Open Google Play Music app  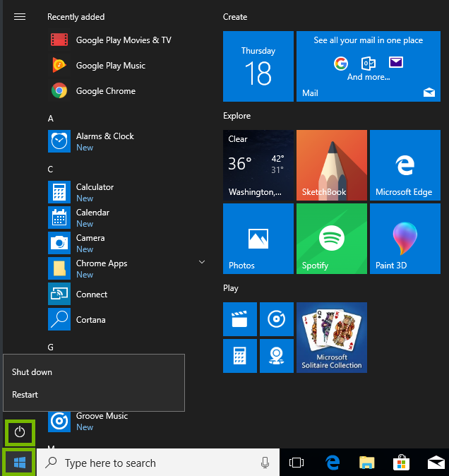(127, 66)
